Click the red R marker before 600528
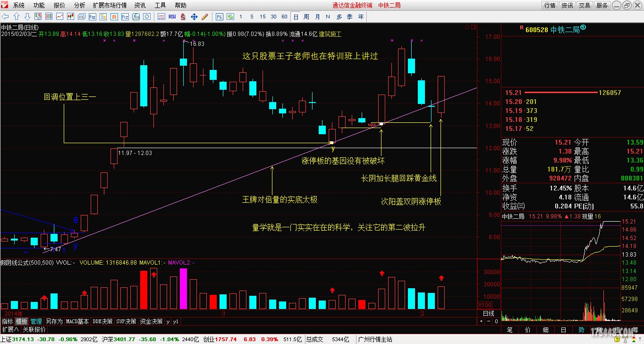 click(522, 28)
